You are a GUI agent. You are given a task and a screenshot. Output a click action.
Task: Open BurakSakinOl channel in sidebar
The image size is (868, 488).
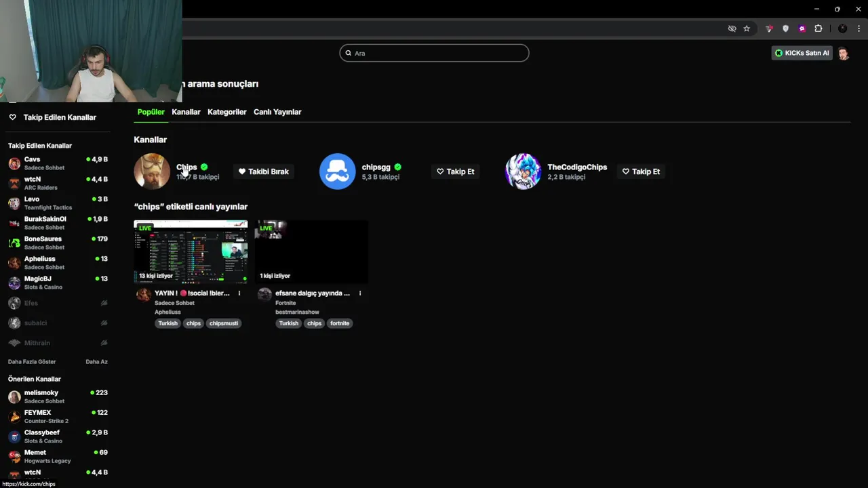(x=58, y=223)
